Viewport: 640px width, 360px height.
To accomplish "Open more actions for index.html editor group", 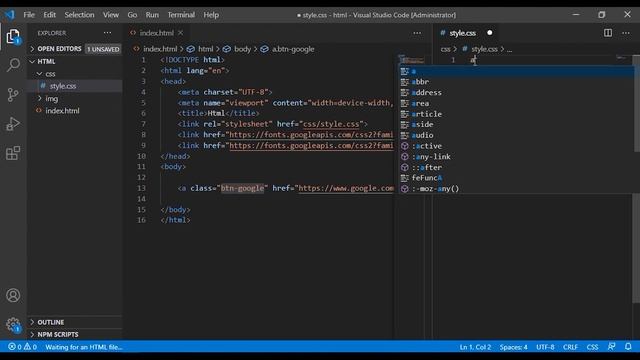I will pos(417,33).
